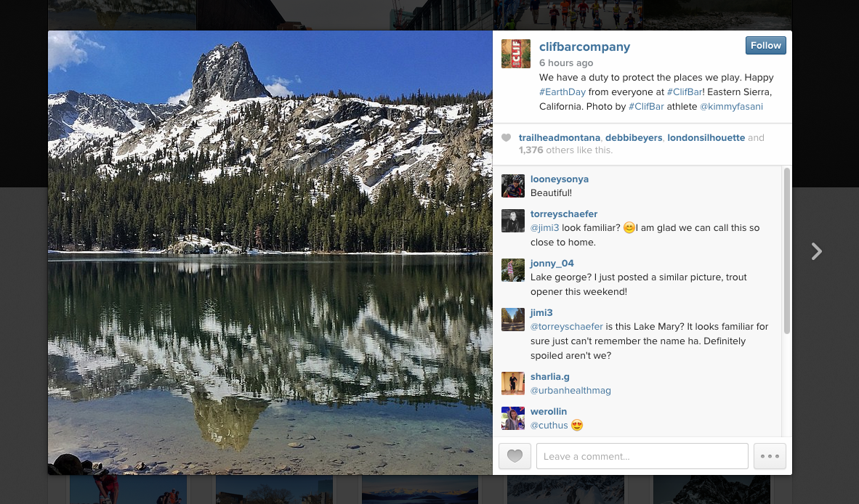Click sharlia.g's avatar image
Image resolution: width=859 pixels, height=504 pixels.
[x=513, y=383]
